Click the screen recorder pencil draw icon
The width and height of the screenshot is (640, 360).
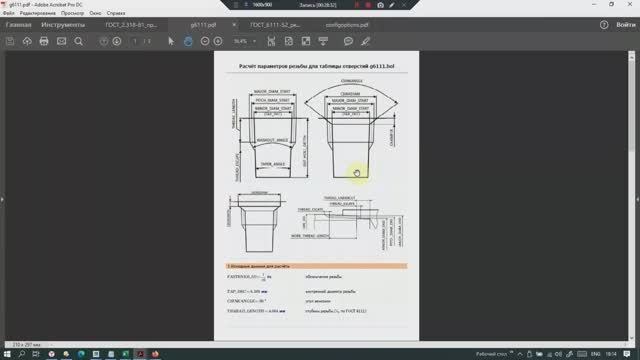[x=392, y=5]
